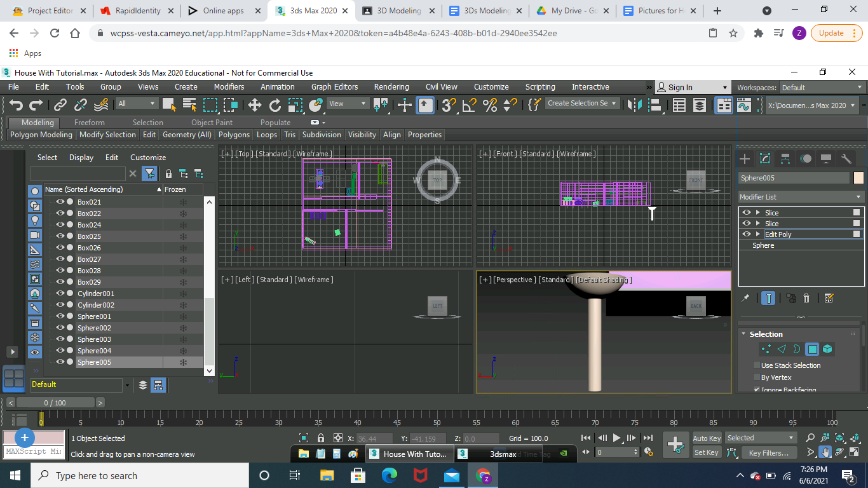Click the Set Key button
Screen dimensions: 868x488
(x=707, y=453)
